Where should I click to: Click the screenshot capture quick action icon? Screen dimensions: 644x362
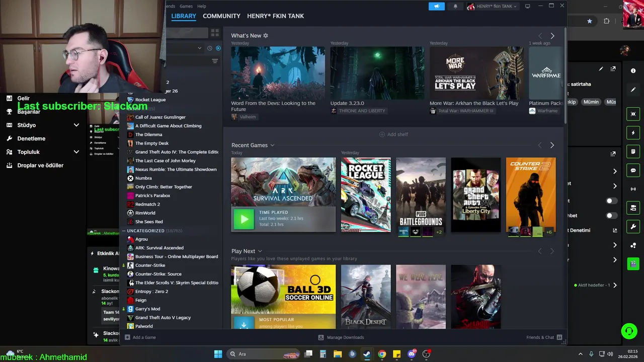pyautogui.click(x=633, y=114)
